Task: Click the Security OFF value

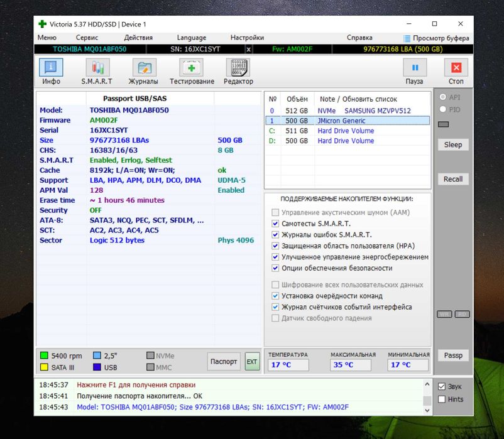Action: click(x=96, y=210)
